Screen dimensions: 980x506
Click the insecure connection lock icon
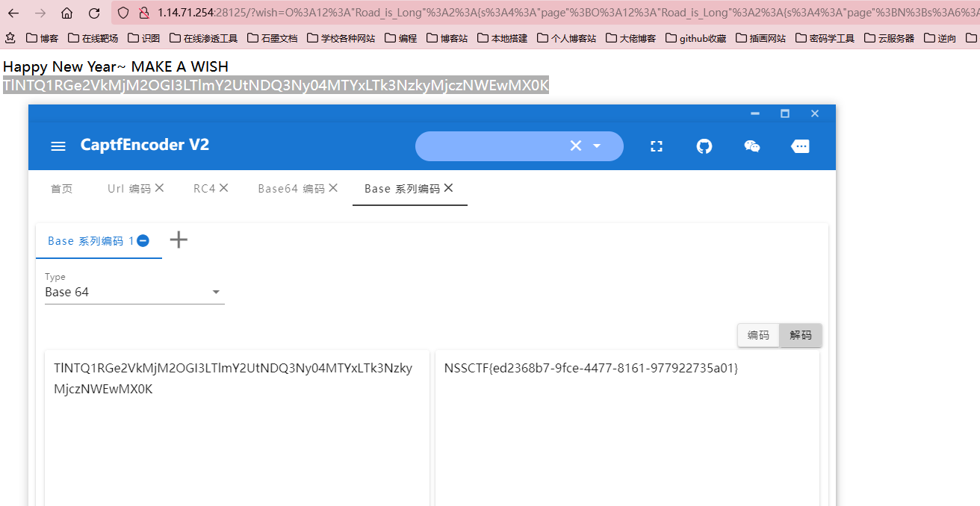[x=145, y=13]
